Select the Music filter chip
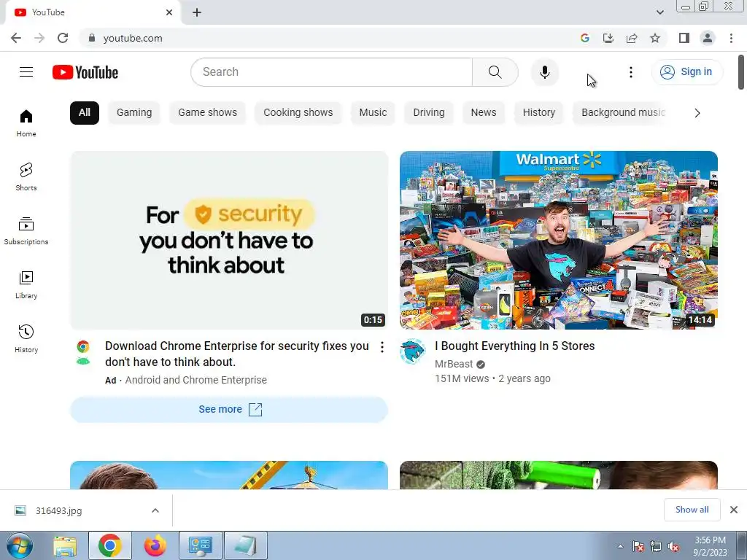 click(373, 113)
